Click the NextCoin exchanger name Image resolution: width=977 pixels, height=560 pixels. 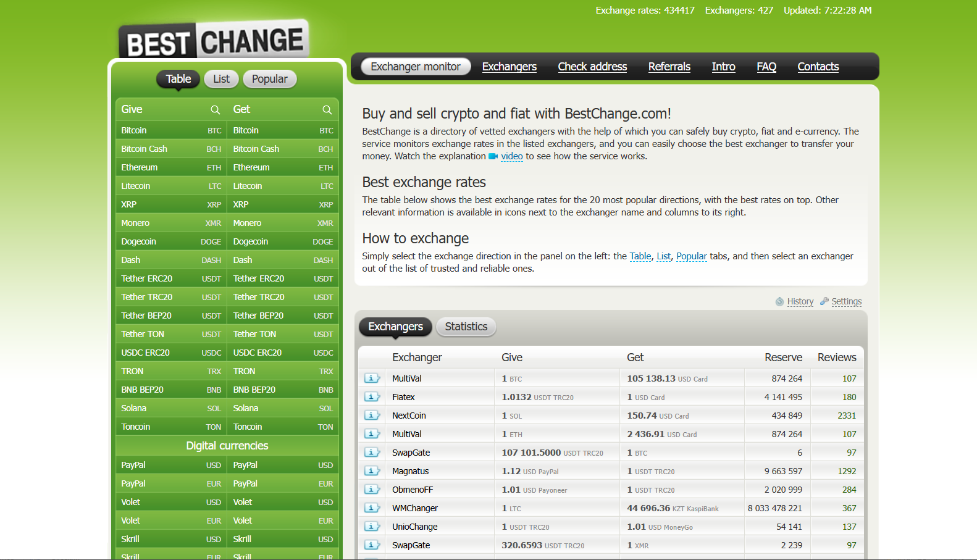(409, 416)
